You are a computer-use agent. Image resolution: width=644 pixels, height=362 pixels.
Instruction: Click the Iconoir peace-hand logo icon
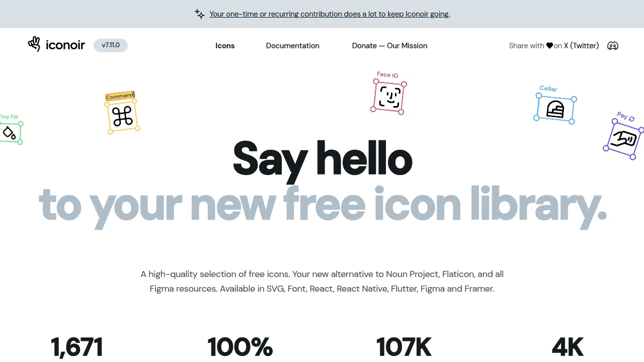34,44
